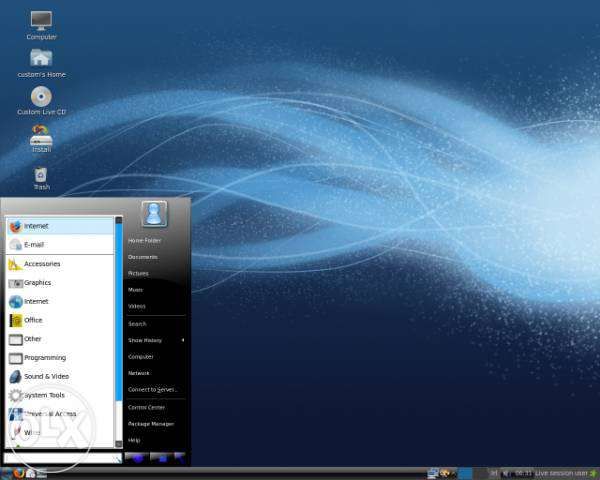The height and width of the screenshot is (480, 600).
Task: Click the category list scrollbar up arrow
Action: (119, 220)
